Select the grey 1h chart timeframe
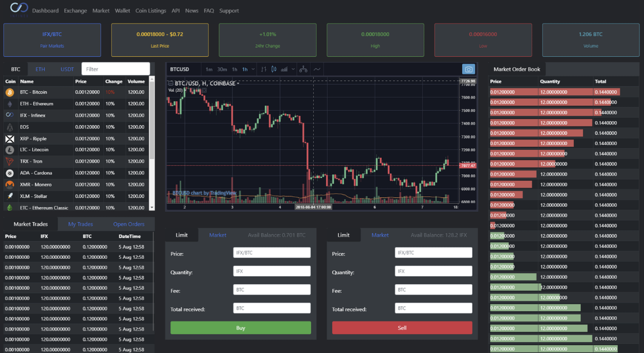 tap(235, 69)
